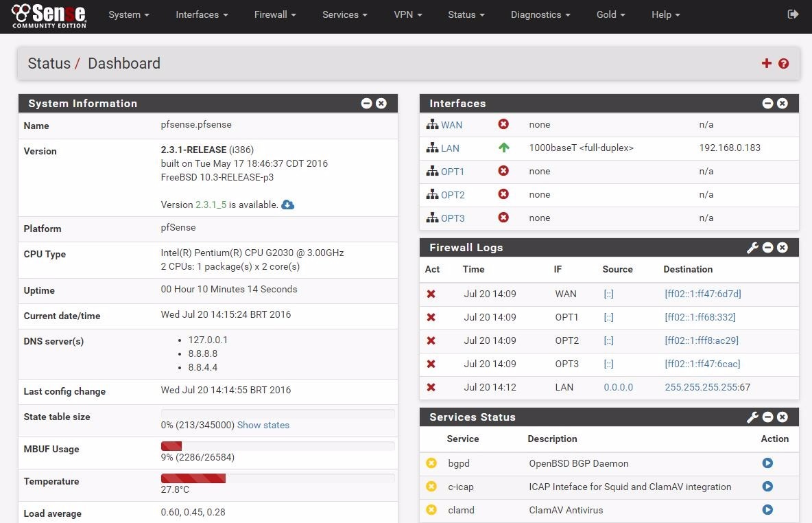This screenshot has height=523, width=812.
Task: Click block icon for OPT1 log entry
Action: tap(431, 317)
